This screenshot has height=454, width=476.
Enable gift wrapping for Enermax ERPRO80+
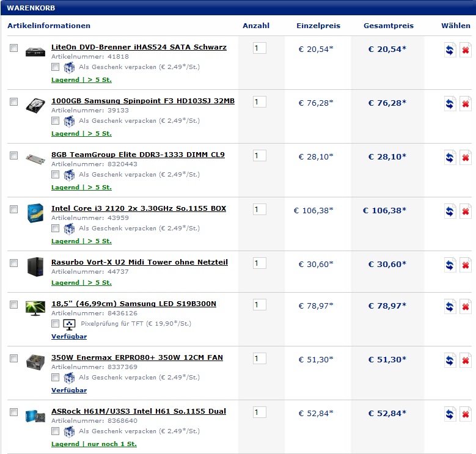(55, 377)
